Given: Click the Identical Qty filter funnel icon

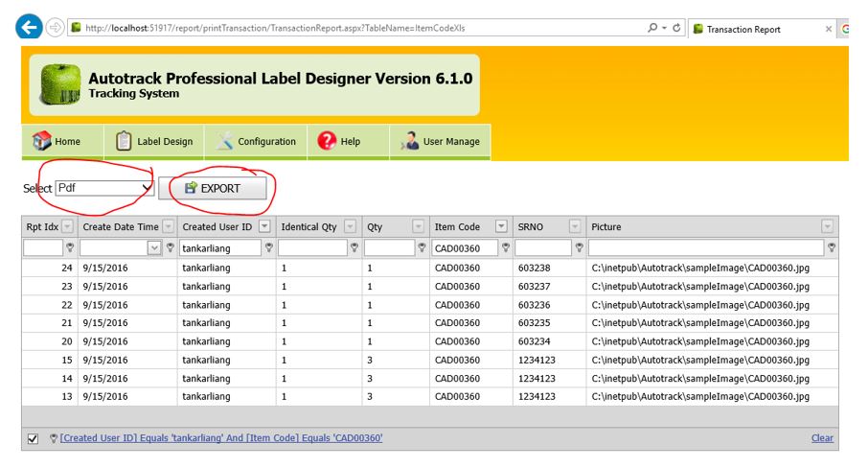Looking at the screenshot, I should point(354,247).
